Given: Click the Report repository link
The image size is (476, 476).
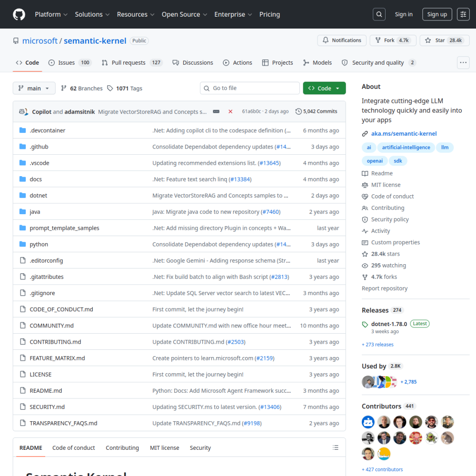Looking at the screenshot, I should pyautogui.click(x=384, y=288).
